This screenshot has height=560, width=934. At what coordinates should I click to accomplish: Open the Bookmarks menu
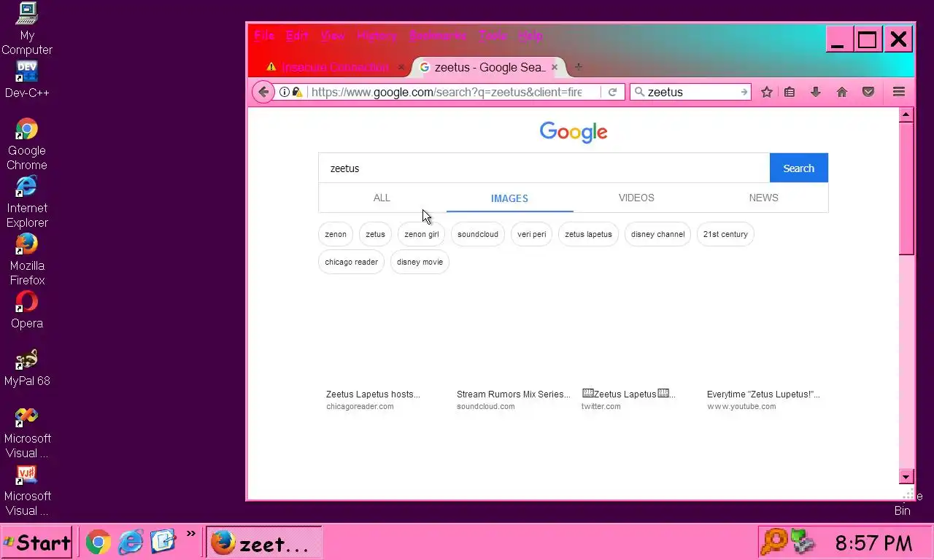[x=438, y=36]
